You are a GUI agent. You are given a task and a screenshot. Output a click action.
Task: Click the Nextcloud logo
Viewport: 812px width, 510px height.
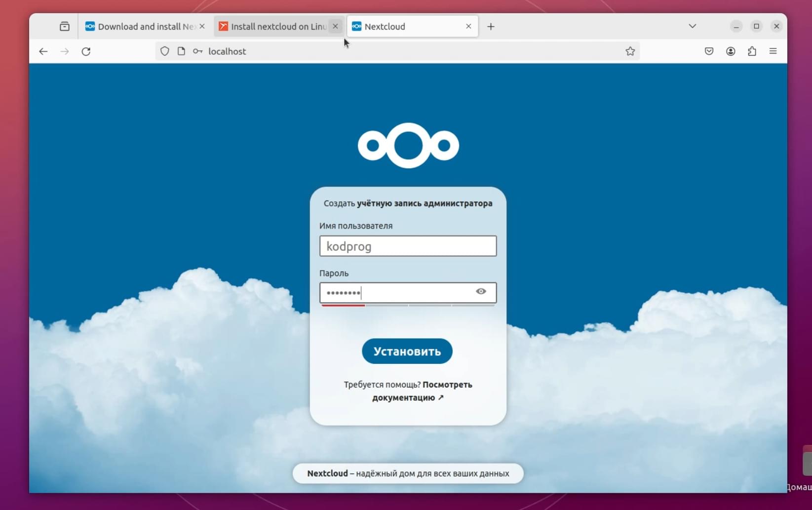408,146
